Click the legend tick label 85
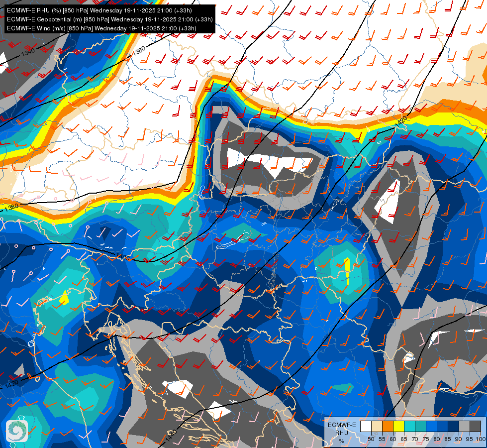 (x=448, y=439)
